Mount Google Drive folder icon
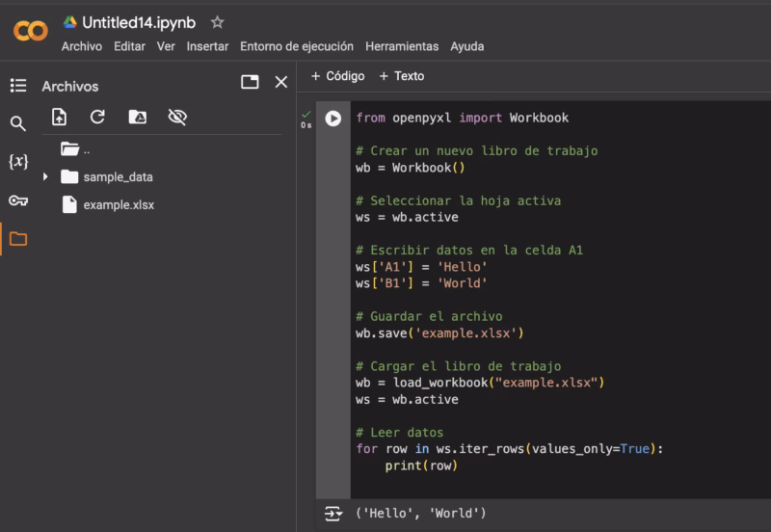Viewport: 771px width, 532px height. (137, 117)
